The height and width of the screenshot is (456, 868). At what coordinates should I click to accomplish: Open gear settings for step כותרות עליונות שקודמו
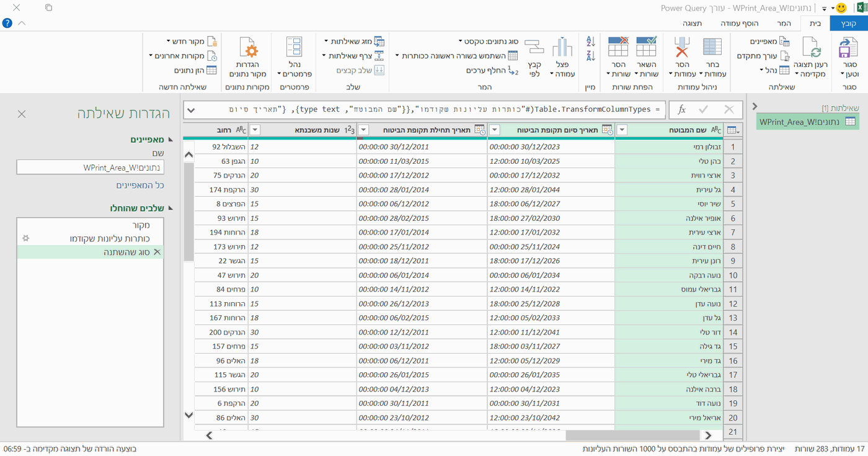pyautogui.click(x=25, y=238)
